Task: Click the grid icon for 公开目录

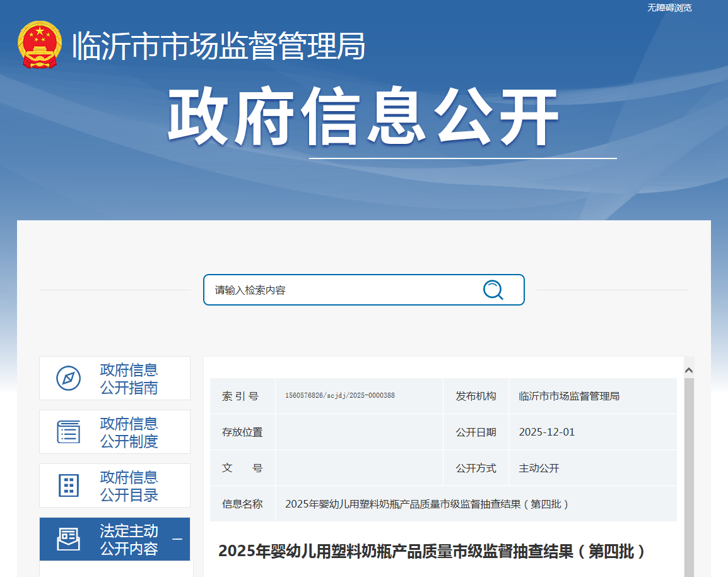Action: [68, 485]
